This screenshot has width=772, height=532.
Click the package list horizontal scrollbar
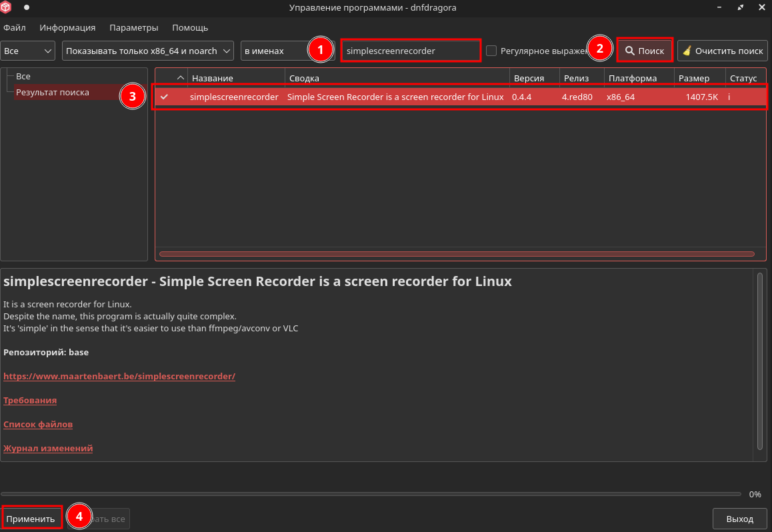[x=456, y=254]
